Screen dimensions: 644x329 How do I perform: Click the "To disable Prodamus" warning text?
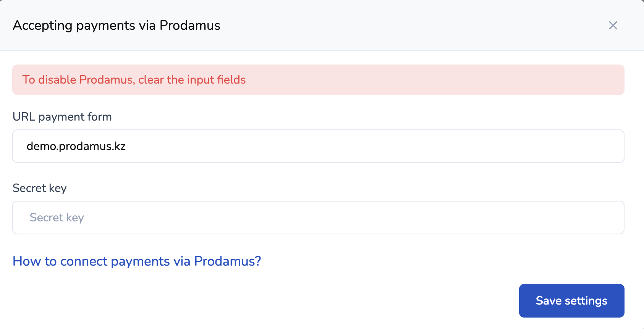(x=134, y=80)
